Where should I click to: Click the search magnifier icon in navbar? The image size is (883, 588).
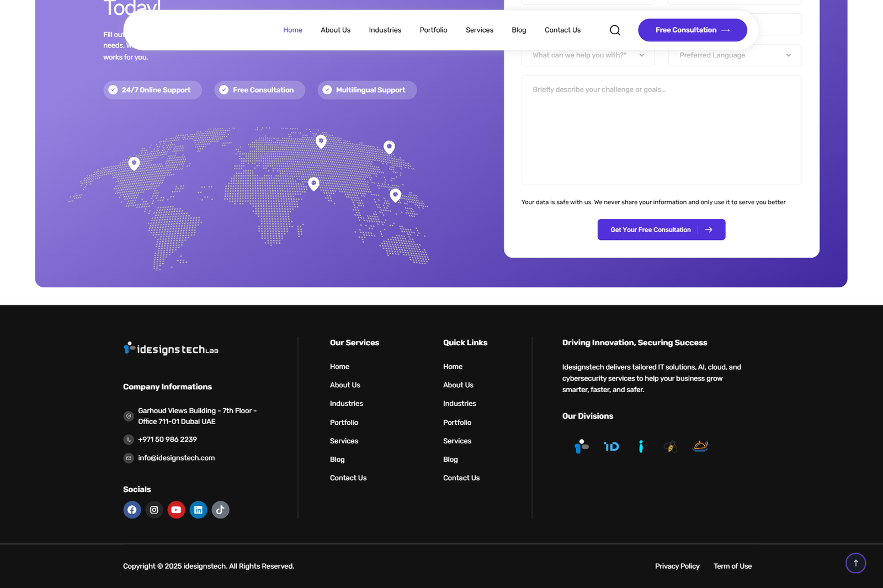point(615,30)
